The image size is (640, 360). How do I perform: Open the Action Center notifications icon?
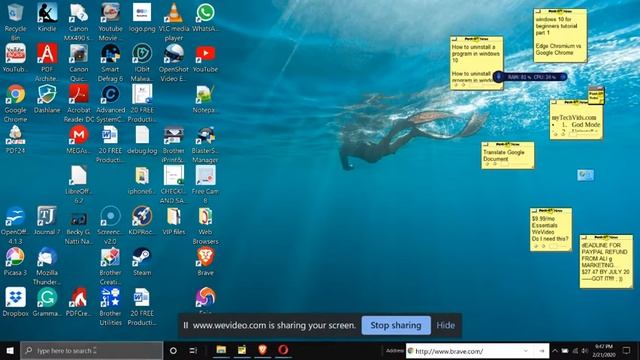click(x=627, y=351)
